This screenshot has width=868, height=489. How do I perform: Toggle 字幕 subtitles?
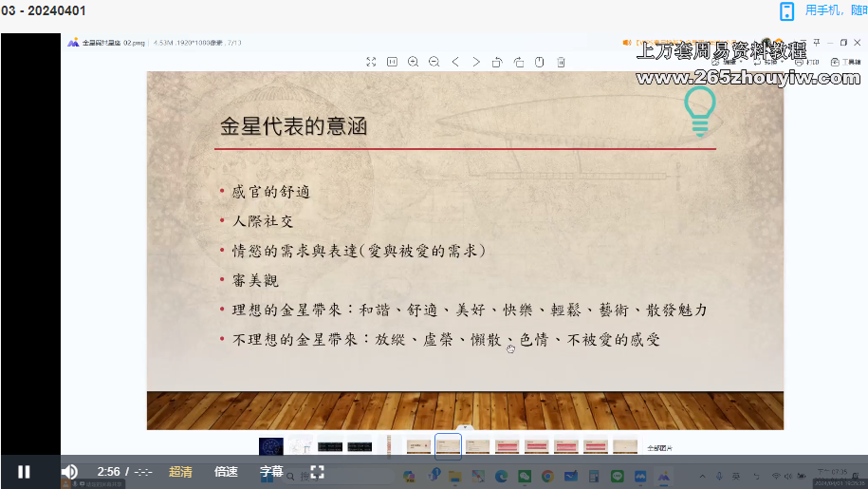[271, 471]
